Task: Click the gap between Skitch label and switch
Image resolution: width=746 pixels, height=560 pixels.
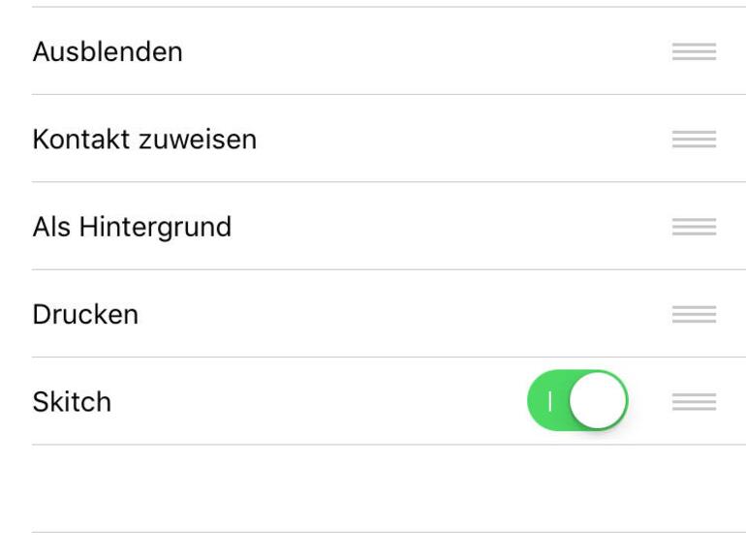Action: point(320,401)
